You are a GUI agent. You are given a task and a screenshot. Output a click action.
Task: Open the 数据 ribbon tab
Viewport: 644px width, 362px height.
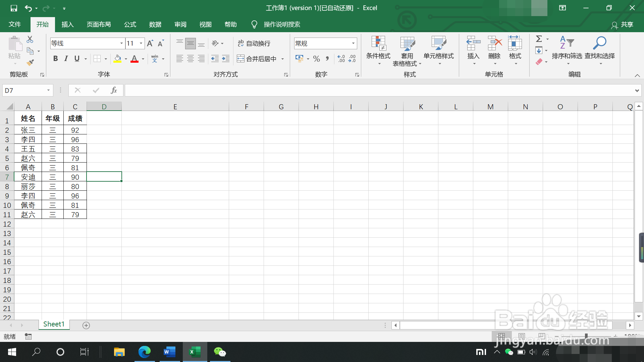(155, 24)
